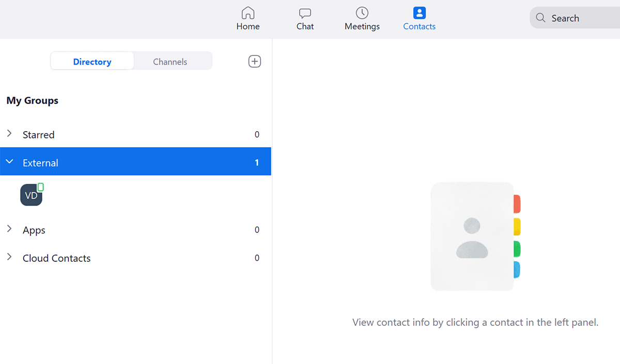Expand the Starred group chevron
The height and width of the screenshot is (364, 620).
coord(9,134)
